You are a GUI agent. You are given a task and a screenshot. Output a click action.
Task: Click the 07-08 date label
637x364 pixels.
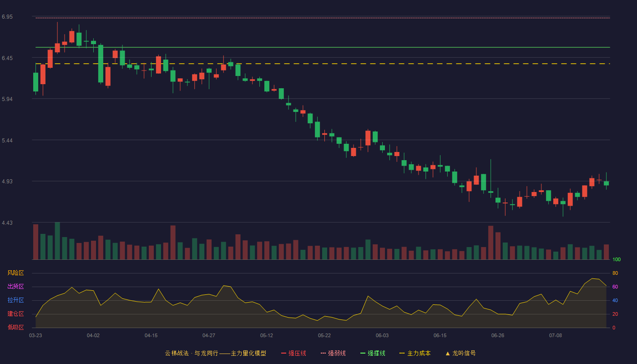pos(556,335)
